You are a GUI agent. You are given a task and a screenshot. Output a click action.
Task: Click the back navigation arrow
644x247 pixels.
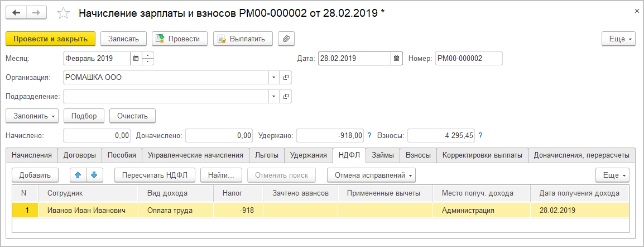pos(16,12)
